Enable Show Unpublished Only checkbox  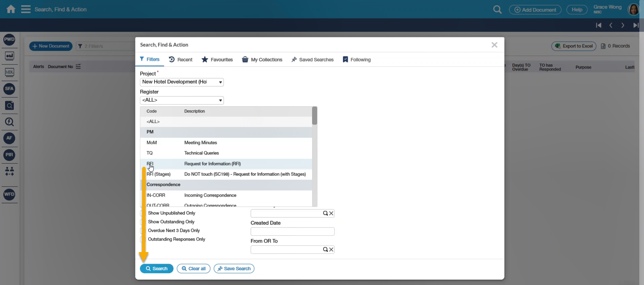coord(142,213)
